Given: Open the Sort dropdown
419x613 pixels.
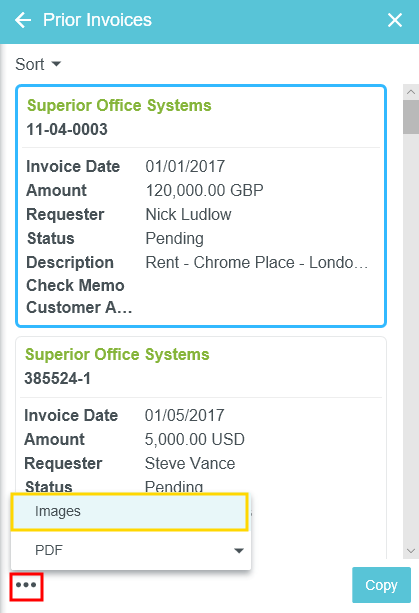Looking at the screenshot, I should click(x=38, y=64).
